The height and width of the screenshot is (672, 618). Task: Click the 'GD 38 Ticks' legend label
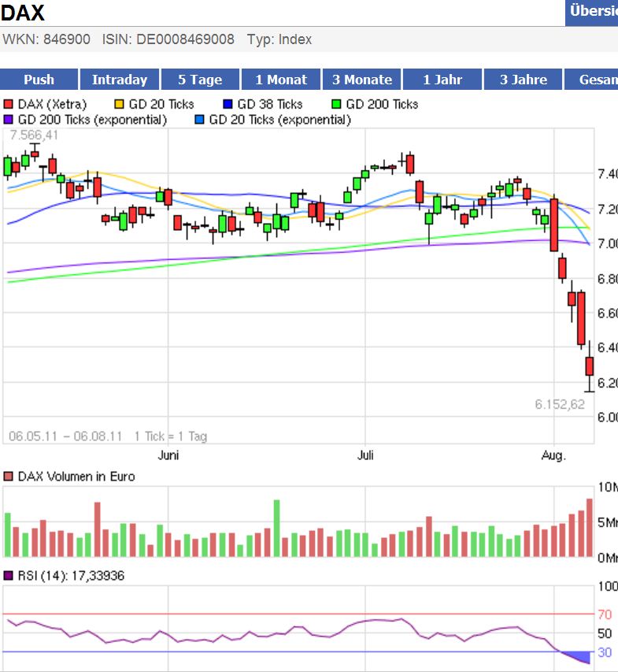pos(270,104)
